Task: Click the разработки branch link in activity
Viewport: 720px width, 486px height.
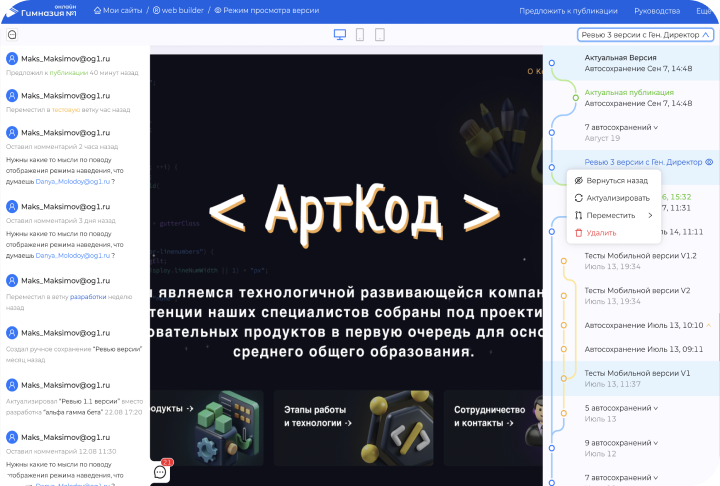Action: click(88, 297)
